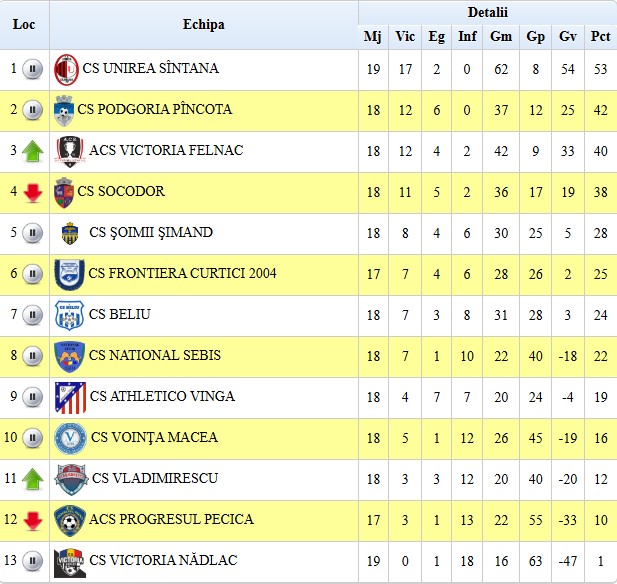This screenshot has width=617, height=584.
Task: Open CS Frontiera Curtici 2004 team name
Action: 182,273
